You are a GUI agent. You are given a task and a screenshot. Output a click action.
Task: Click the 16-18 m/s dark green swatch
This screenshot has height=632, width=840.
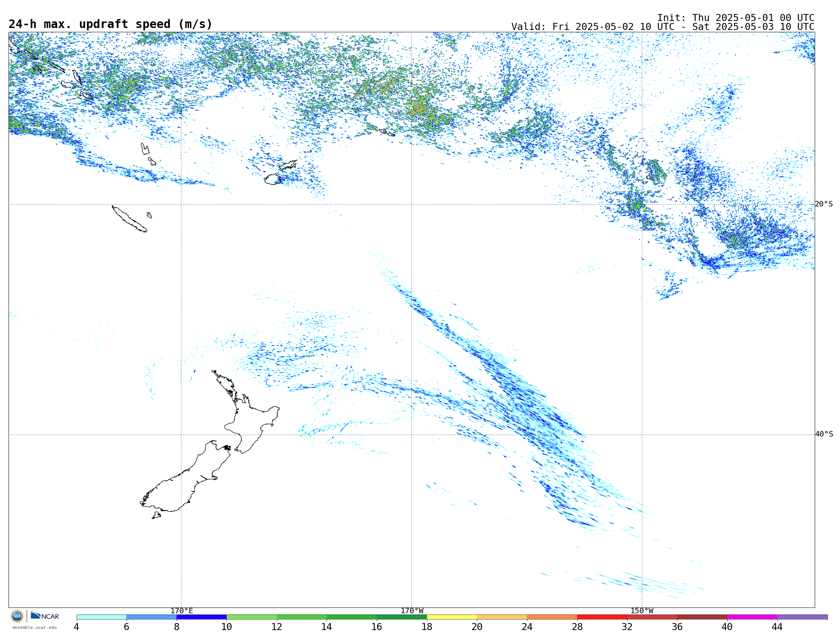pos(402,617)
